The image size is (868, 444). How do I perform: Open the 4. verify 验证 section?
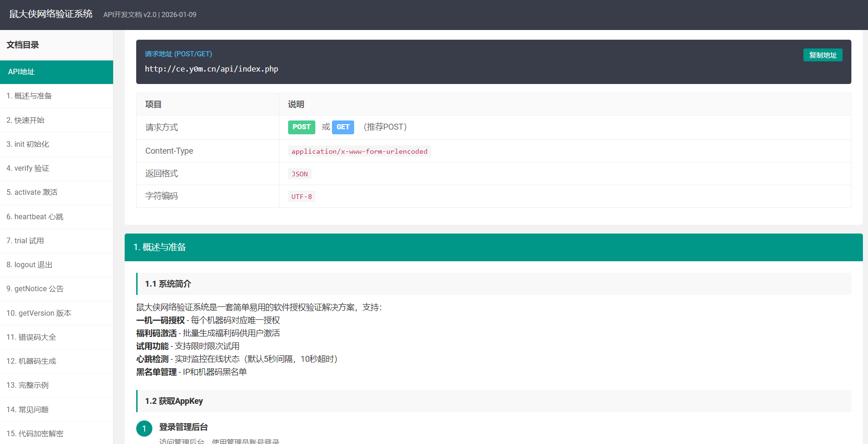[x=28, y=168]
